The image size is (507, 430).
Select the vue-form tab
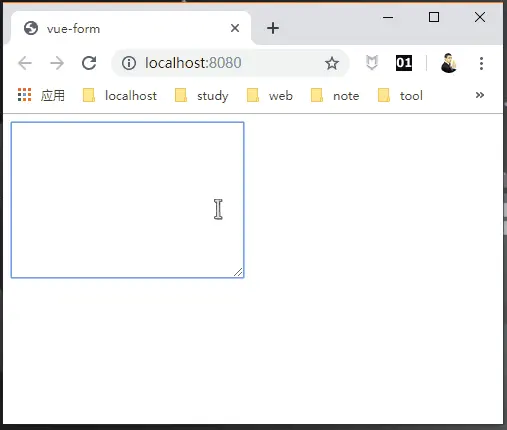tap(130, 28)
